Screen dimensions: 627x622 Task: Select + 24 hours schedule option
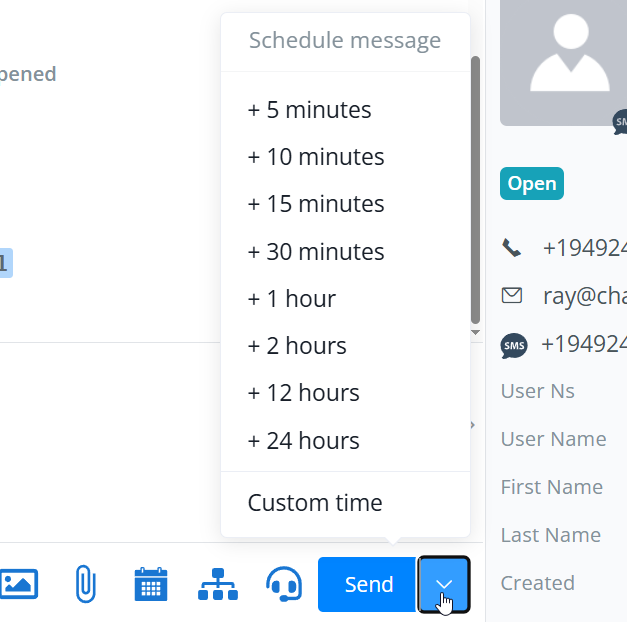pos(304,441)
